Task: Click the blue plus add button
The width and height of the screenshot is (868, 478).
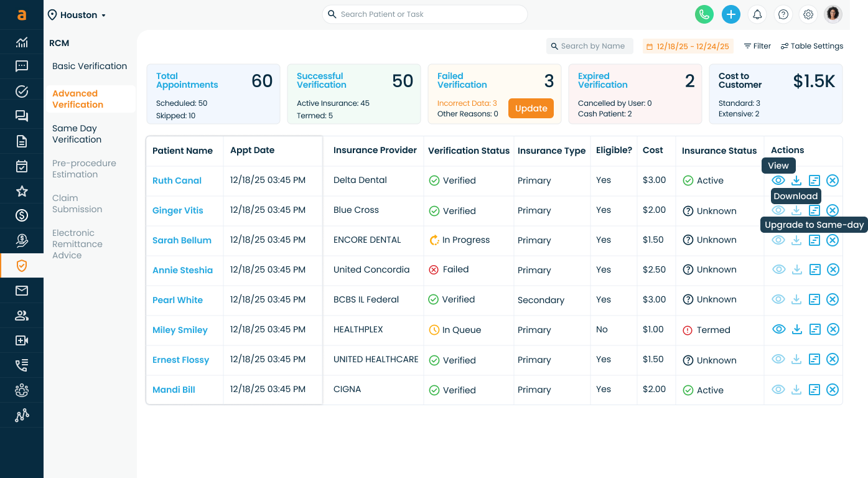Action: pos(730,14)
